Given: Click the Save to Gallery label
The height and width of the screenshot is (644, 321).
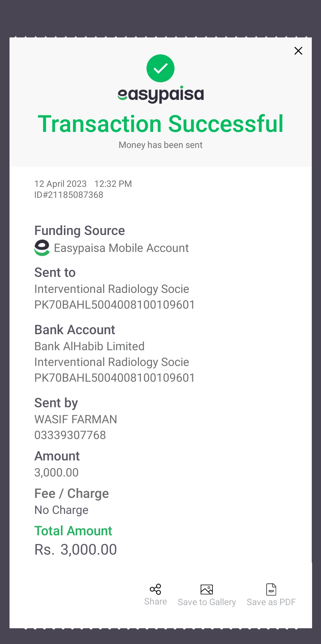Looking at the screenshot, I should (207, 602).
